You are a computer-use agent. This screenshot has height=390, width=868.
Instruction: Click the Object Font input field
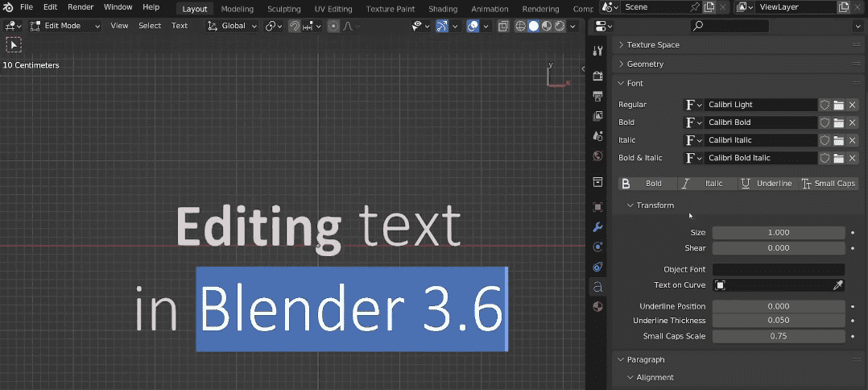(778, 269)
